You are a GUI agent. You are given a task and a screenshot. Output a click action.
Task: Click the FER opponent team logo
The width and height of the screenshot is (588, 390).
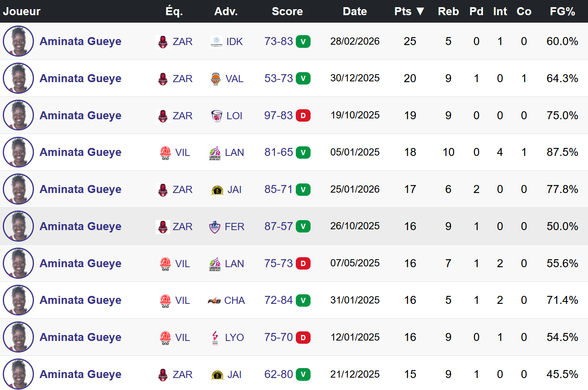pyautogui.click(x=215, y=227)
